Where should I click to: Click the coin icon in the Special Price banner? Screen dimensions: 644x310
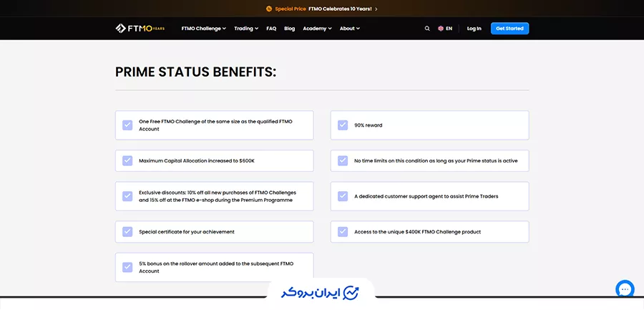click(x=269, y=9)
